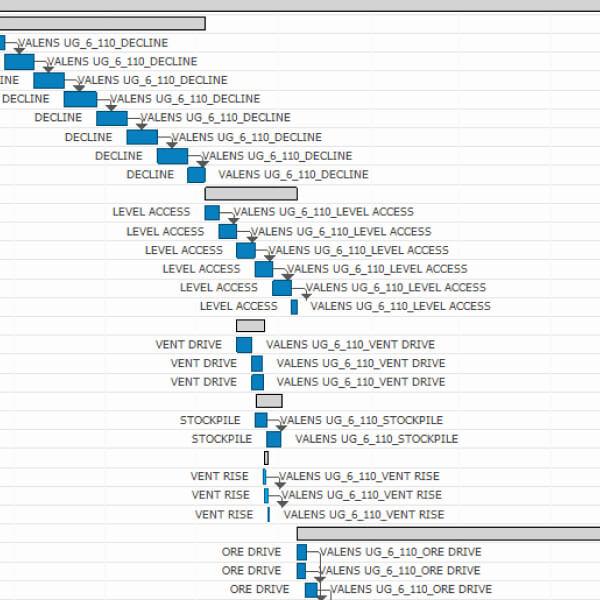Image resolution: width=600 pixels, height=600 pixels.
Task: Click the narrow final LEVEL ACCESS task bar
Action: pyautogui.click(x=294, y=307)
